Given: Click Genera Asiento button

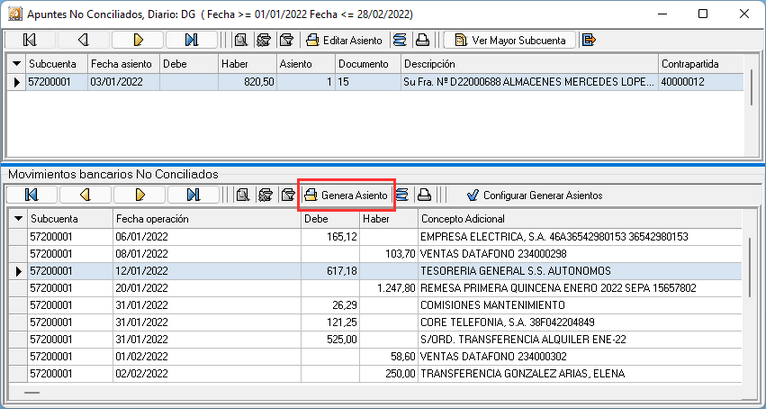Looking at the screenshot, I should point(347,195).
